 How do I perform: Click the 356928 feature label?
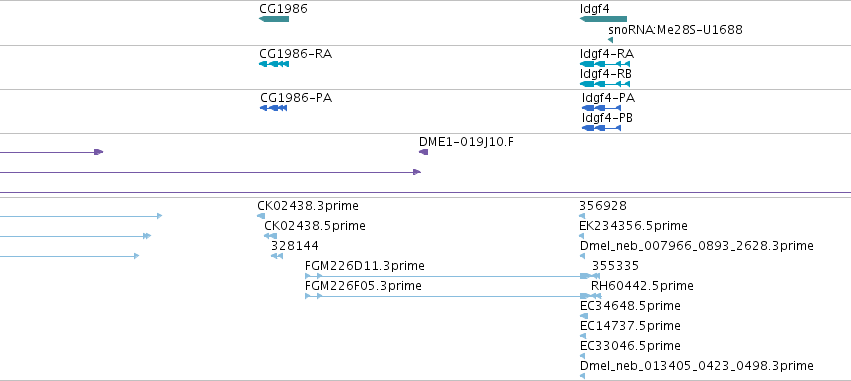[x=603, y=206]
